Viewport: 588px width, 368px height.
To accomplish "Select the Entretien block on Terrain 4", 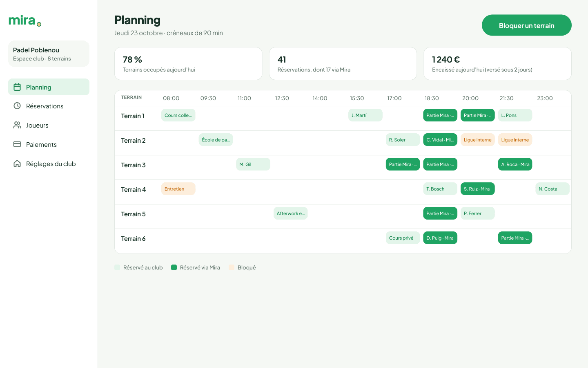I will click(178, 189).
